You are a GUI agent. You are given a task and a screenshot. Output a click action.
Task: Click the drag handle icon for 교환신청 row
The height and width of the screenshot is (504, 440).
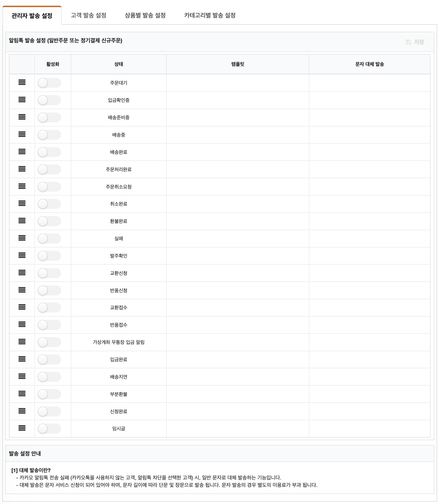(x=22, y=272)
